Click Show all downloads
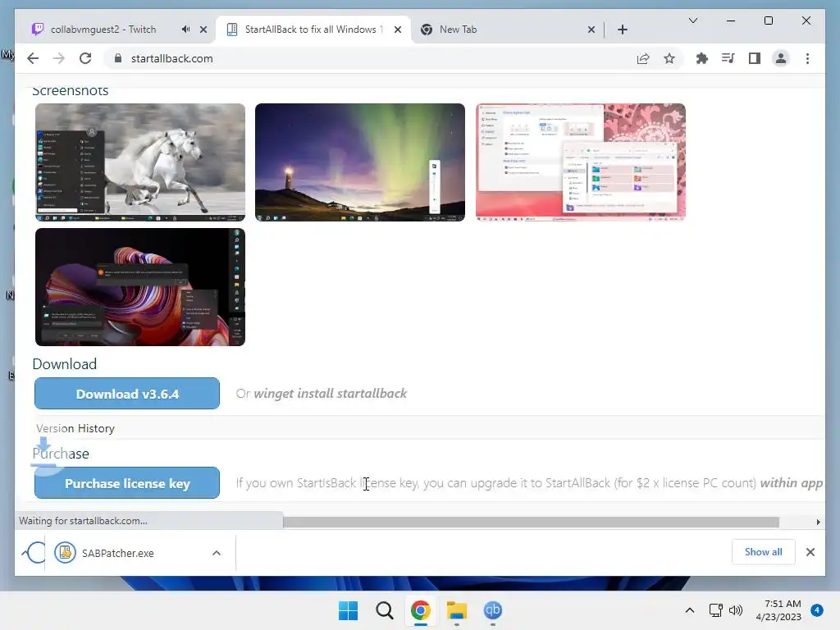 764,552
